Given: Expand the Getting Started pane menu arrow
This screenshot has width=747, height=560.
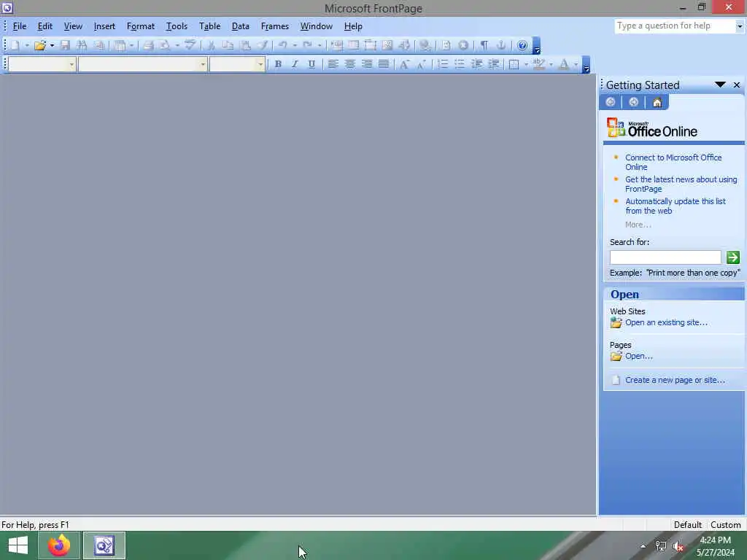Looking at the screenshot, I should click(x=720, y=85).
